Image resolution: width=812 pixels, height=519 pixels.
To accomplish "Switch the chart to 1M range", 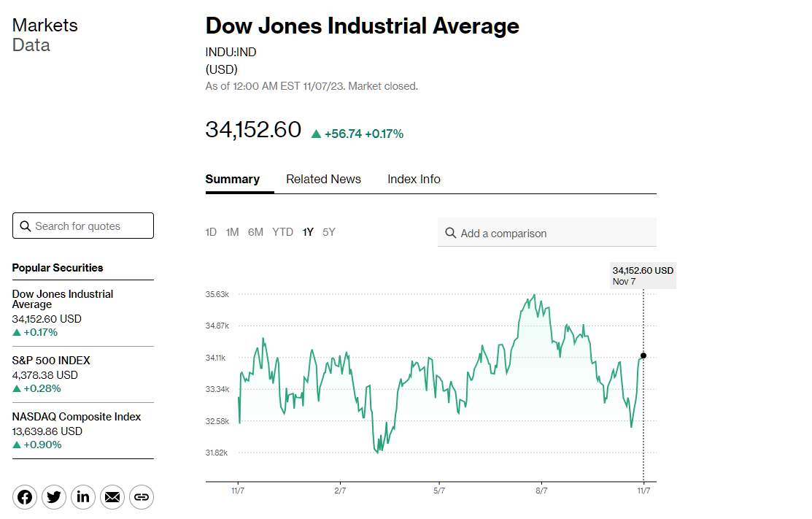I will click(x=233, y=232).
